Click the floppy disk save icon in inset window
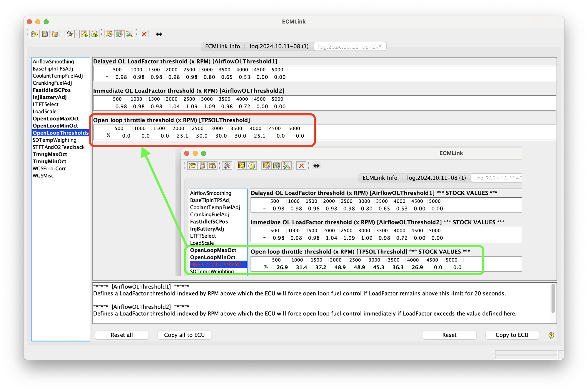 pos(202,166)
